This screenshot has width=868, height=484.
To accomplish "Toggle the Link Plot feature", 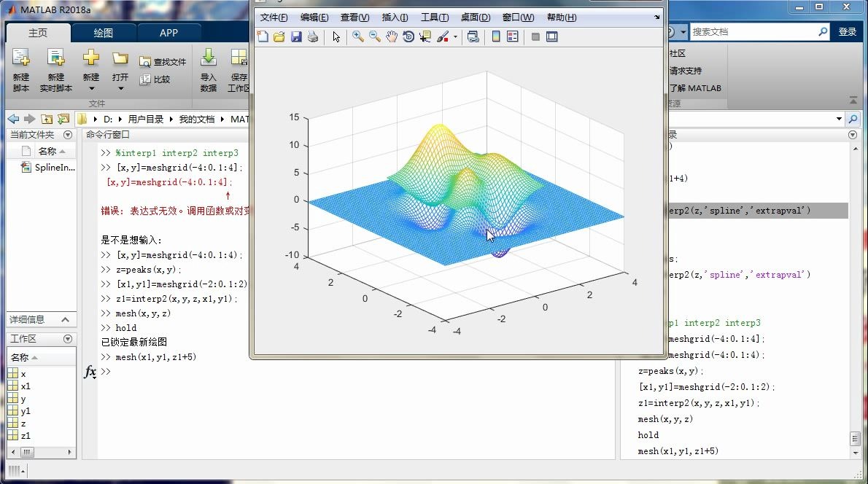I will 473,36.
